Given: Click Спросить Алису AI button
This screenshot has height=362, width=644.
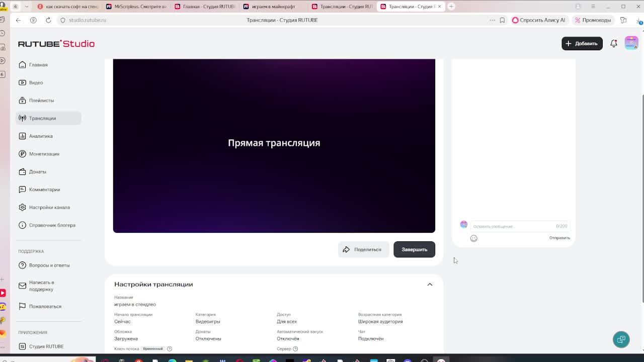Looking at the screenshot, I should (x=539, y=20).
